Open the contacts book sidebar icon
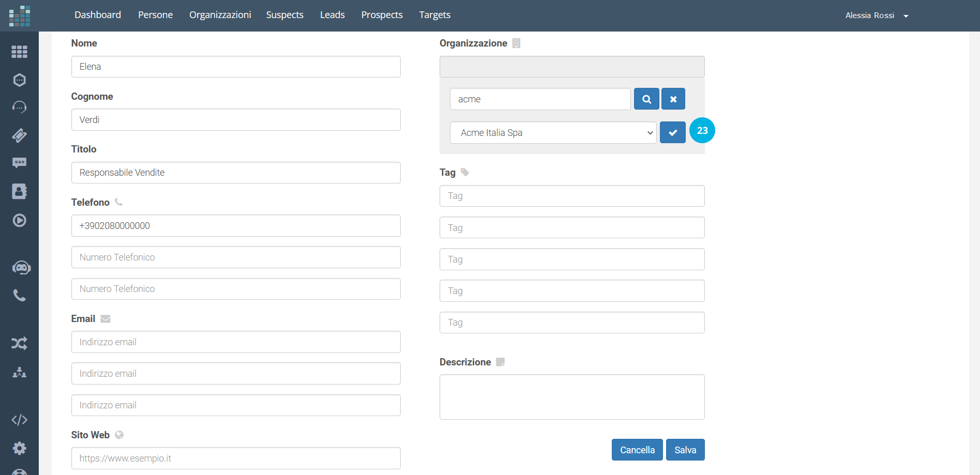Image resolution: width=980 pixels, height=475 pixels. click(19, 191)
